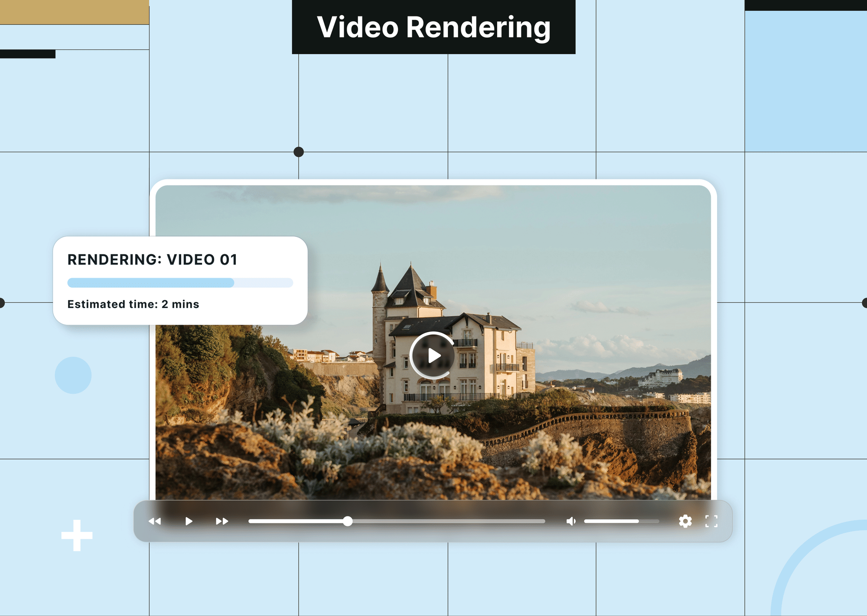The height and width of the screenshot is (616, 867).
Task: Open video quality options from settings
Action: point(685,522)
